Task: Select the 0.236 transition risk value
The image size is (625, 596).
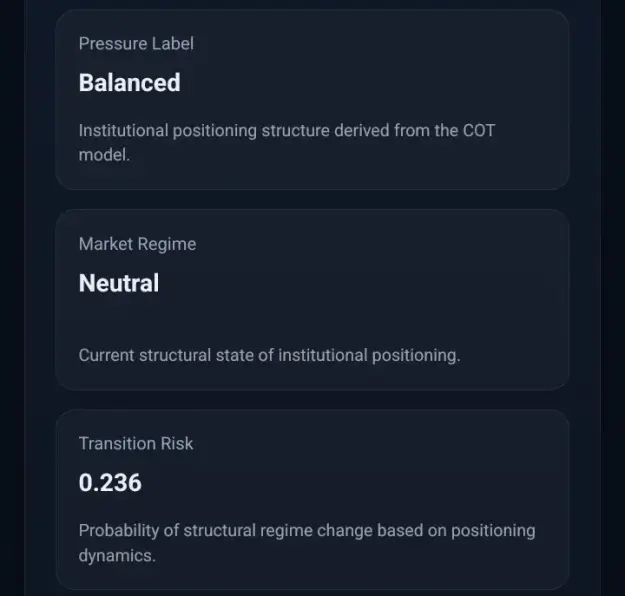Action: point(110,483)
